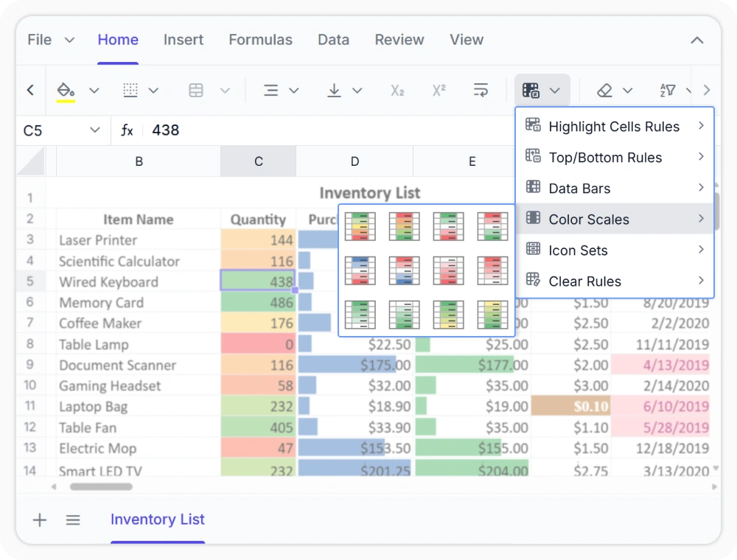The image size is (737, 560).
Task: Click the "Wired Keyboard" cell
Action: (139, 282)
